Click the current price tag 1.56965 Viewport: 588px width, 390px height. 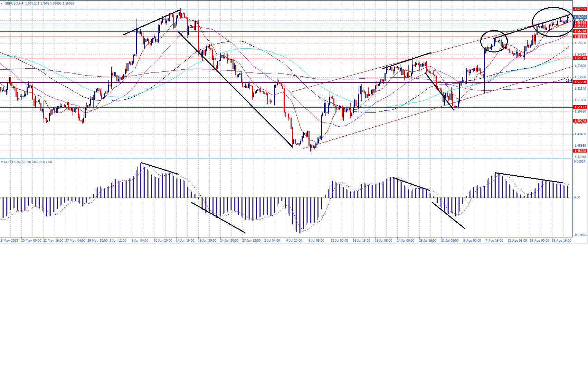click(580, 17)
